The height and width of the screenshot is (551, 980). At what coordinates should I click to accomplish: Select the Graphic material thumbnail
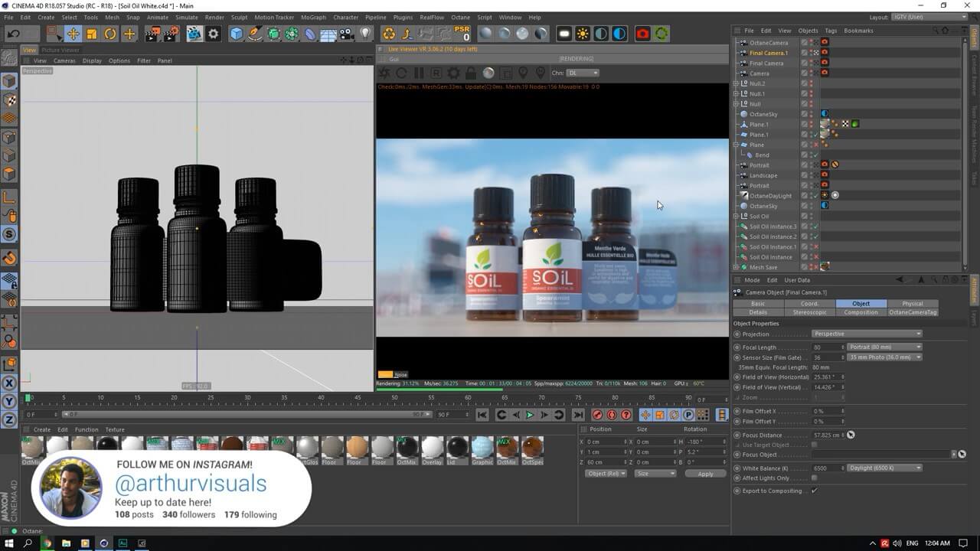482,448
